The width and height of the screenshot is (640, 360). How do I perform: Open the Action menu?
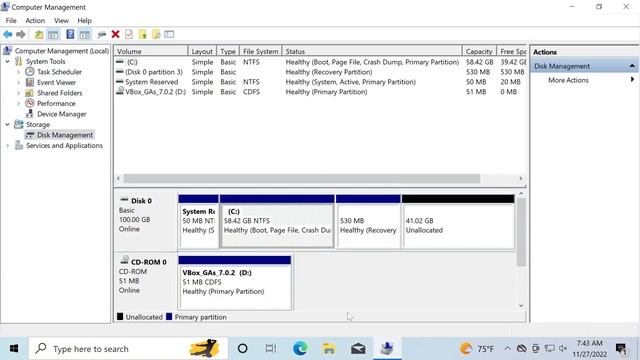tap(35, 20)
